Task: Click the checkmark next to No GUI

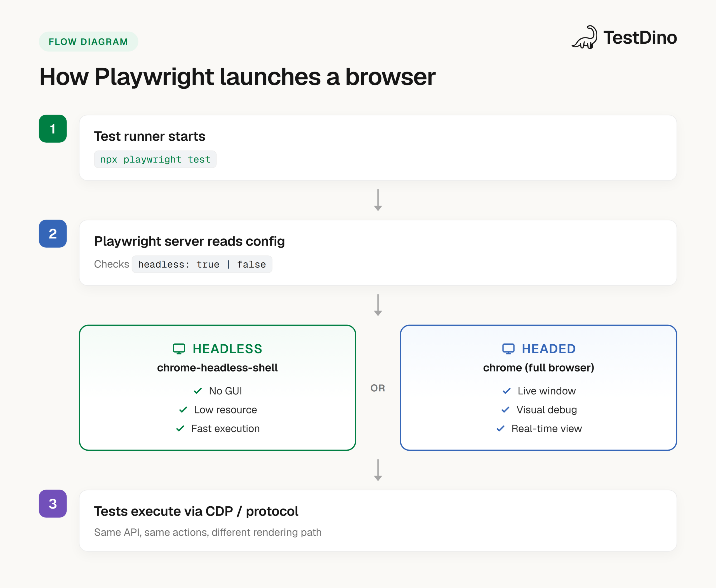Action: [x=198, y=391]
